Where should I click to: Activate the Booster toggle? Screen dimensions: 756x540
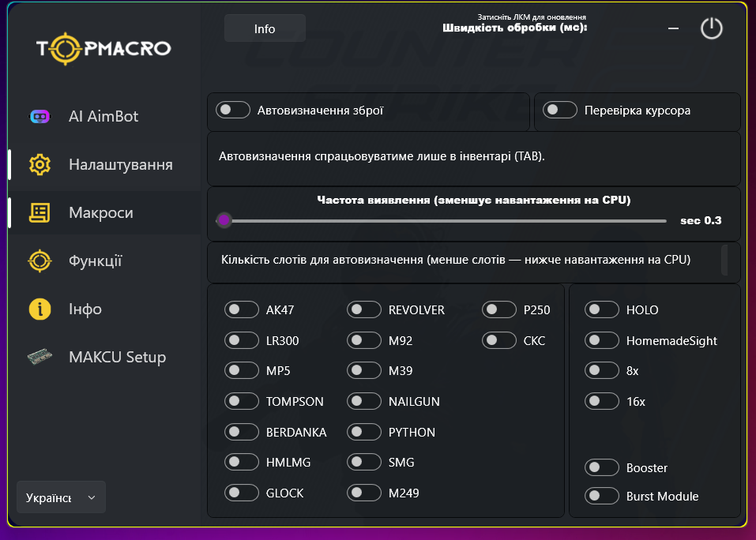(602, 467)
